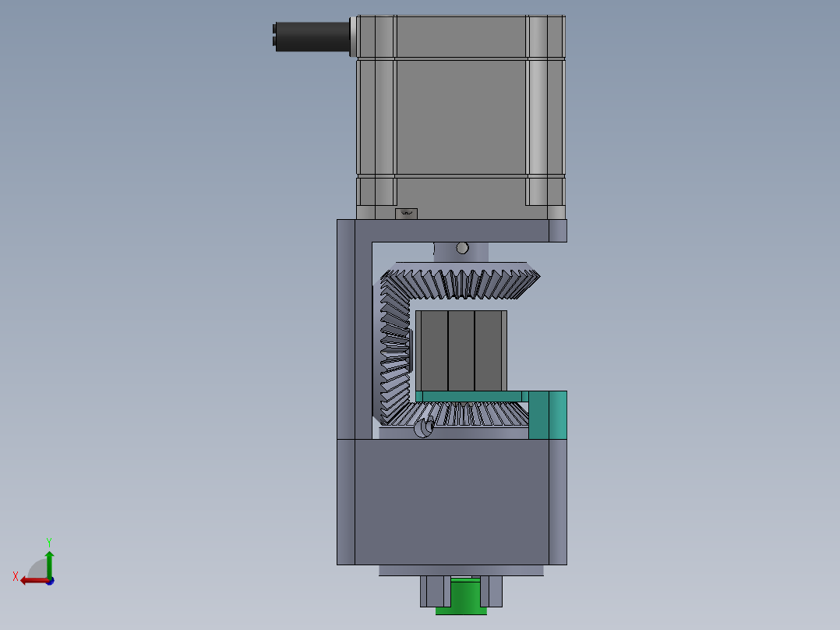The height and width of the screenshot is (630, 840).
Task: Click the blue Z axis dot of triad
Action: [x=50, y=581]
